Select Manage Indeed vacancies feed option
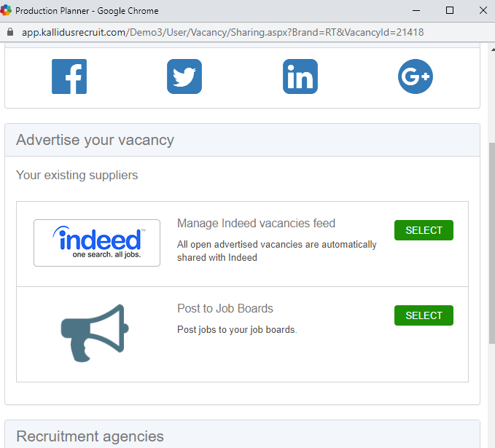Screen dimensions: 495x448 coord(424,230)
